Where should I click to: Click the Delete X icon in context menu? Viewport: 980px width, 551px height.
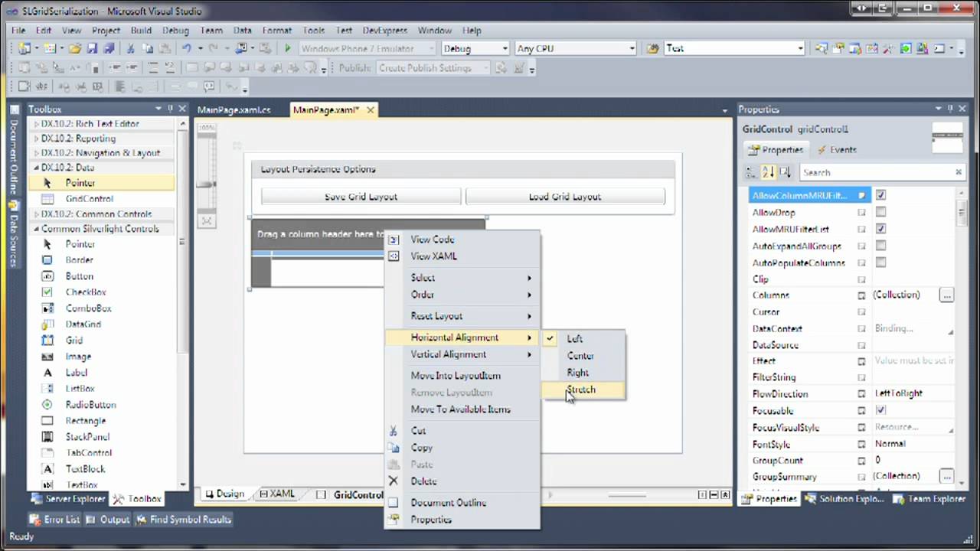click(x=394, y=481)
